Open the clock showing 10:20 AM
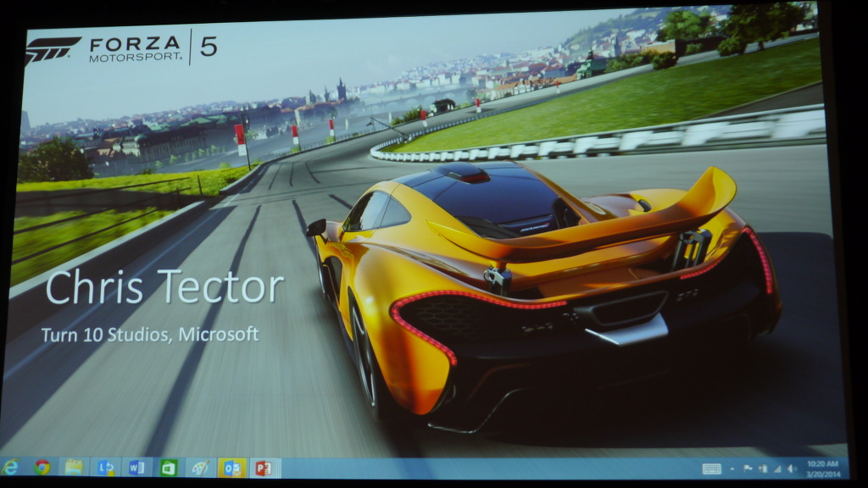868x488 pixels. [823, 469]
